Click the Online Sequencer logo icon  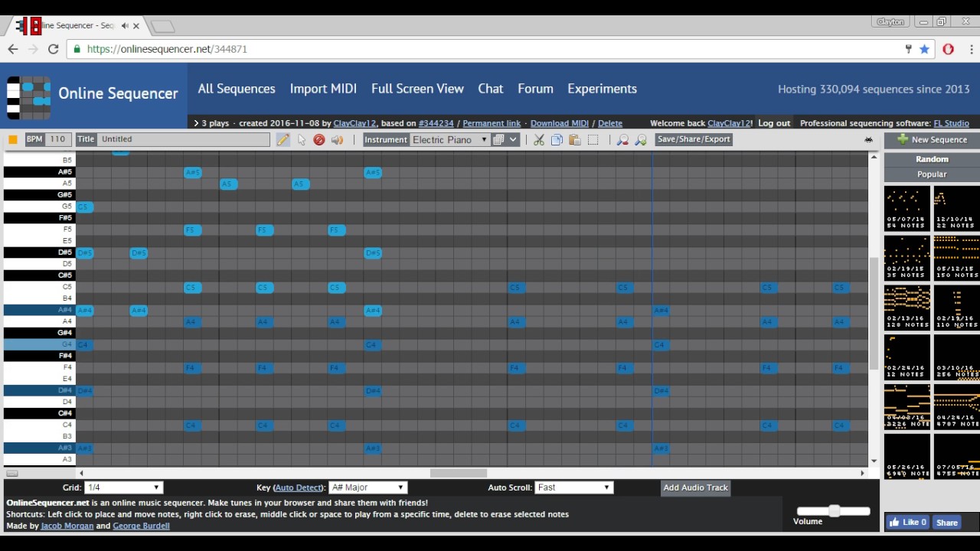click(28, 97)
